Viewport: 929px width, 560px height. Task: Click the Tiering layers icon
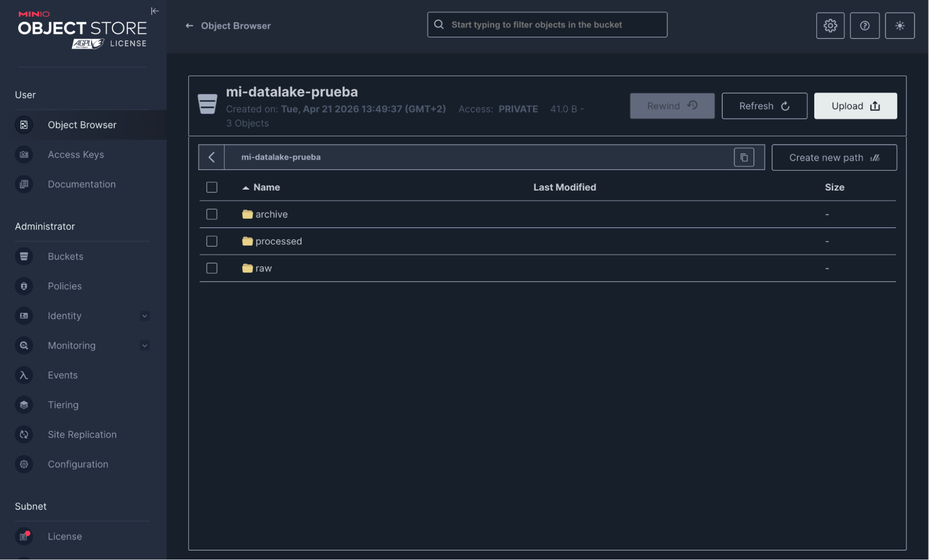[x=24, y=405]
